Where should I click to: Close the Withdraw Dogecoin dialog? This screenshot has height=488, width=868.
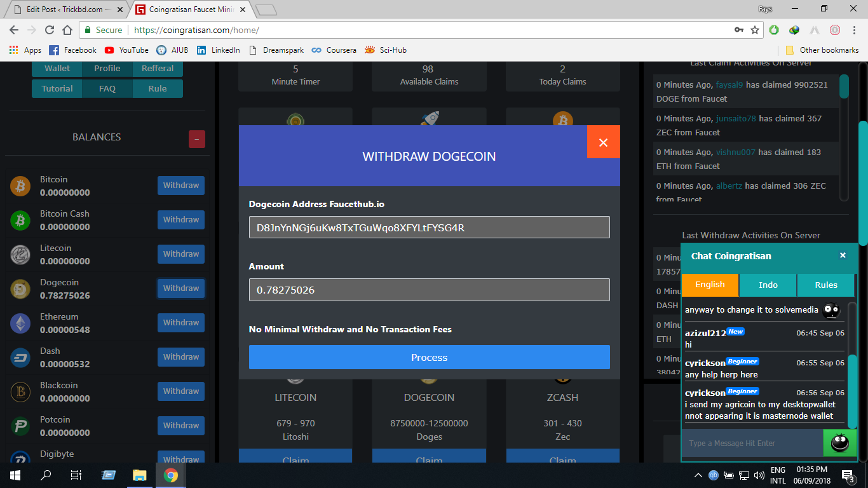point(603,142)
